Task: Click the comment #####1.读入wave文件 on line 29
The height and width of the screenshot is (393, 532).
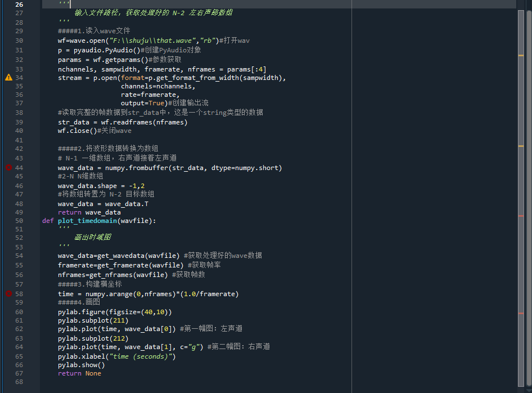Action: (x=94, y=31)
